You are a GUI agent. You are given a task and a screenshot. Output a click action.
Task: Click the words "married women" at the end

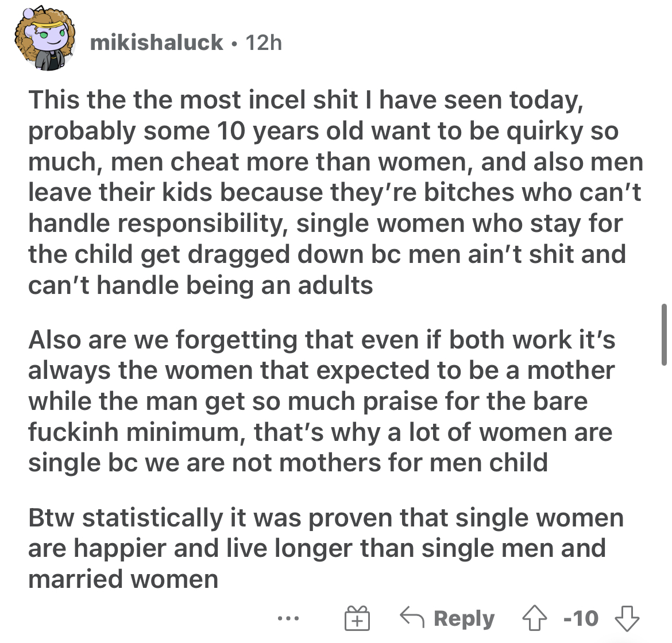123,579
